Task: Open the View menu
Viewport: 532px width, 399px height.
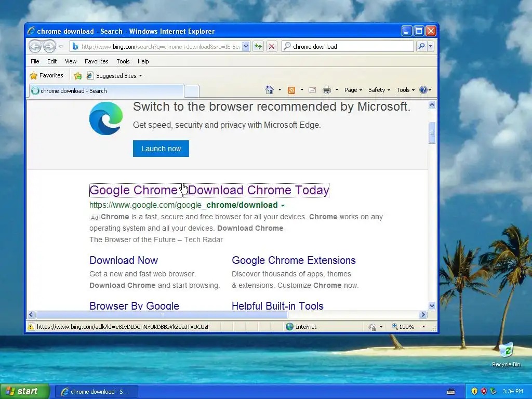Action: [x=71, y=61]
